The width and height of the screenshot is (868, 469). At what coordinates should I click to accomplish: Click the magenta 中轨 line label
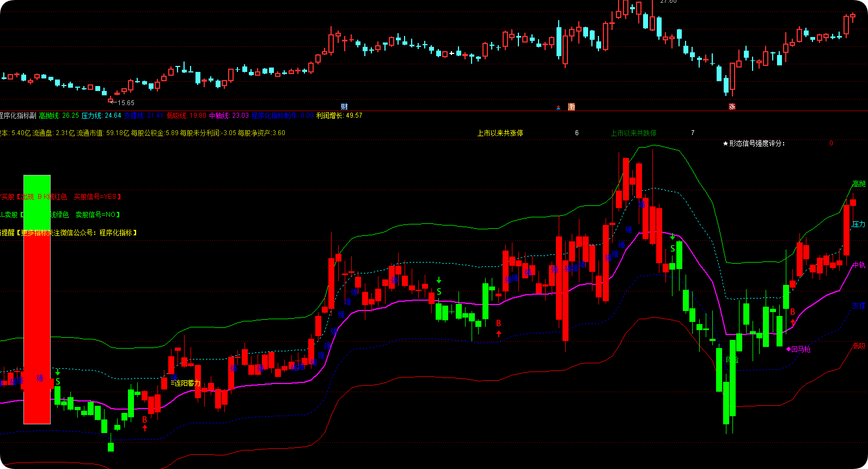click(x=859, y=265)
